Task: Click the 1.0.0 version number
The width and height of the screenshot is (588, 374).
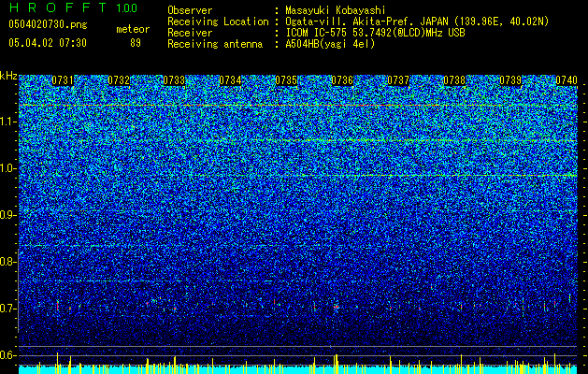Action: click(x=126, y=7)
